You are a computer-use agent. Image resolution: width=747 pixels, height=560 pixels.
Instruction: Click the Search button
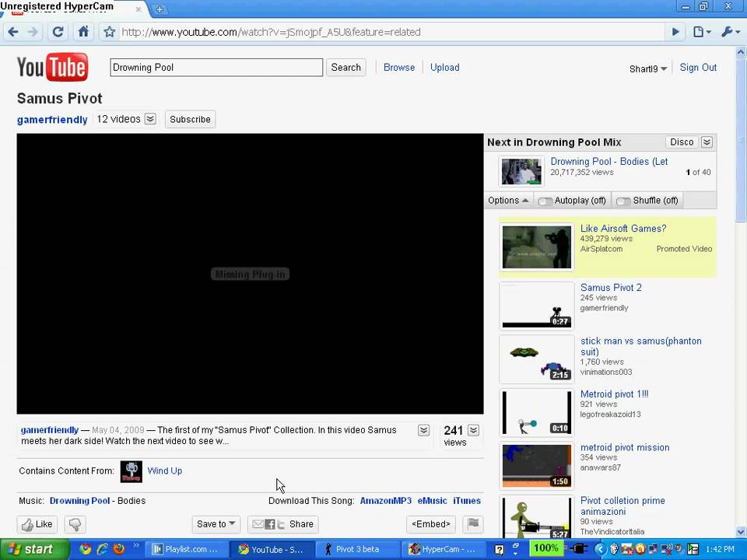345,68
